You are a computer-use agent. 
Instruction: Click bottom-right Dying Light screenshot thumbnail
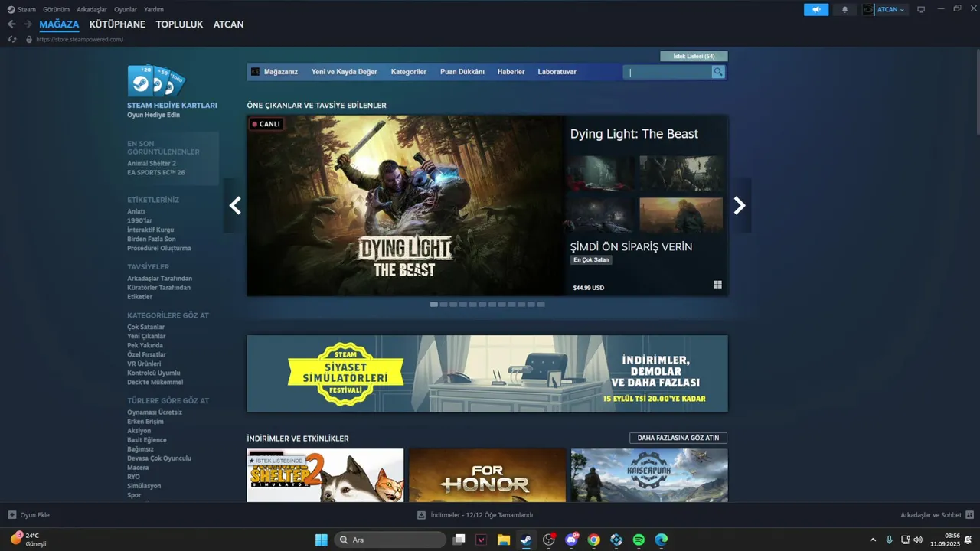click(x=681, y=215)
